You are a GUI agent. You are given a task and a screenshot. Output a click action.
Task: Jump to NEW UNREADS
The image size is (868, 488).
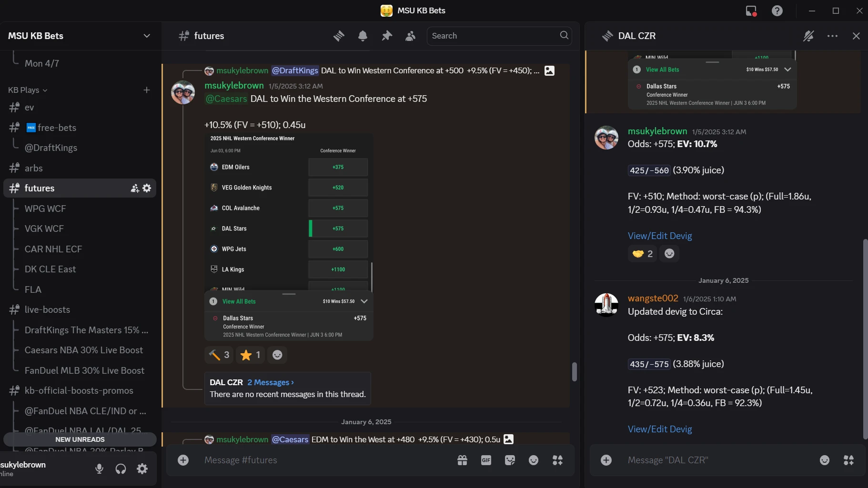point(80,439)
